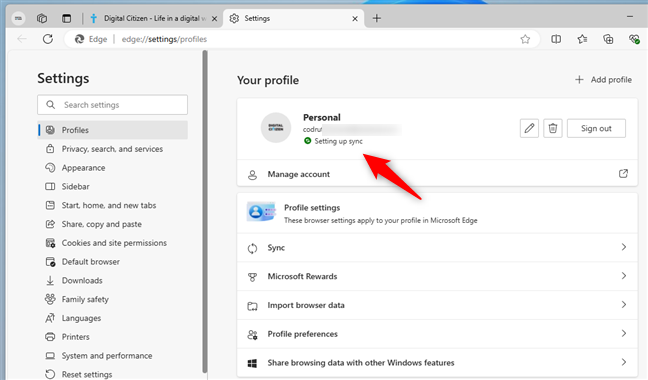Click the back arrow navigation button
Image resolution: width=648 pixels, height=380 pixels.
pos(21,39)
